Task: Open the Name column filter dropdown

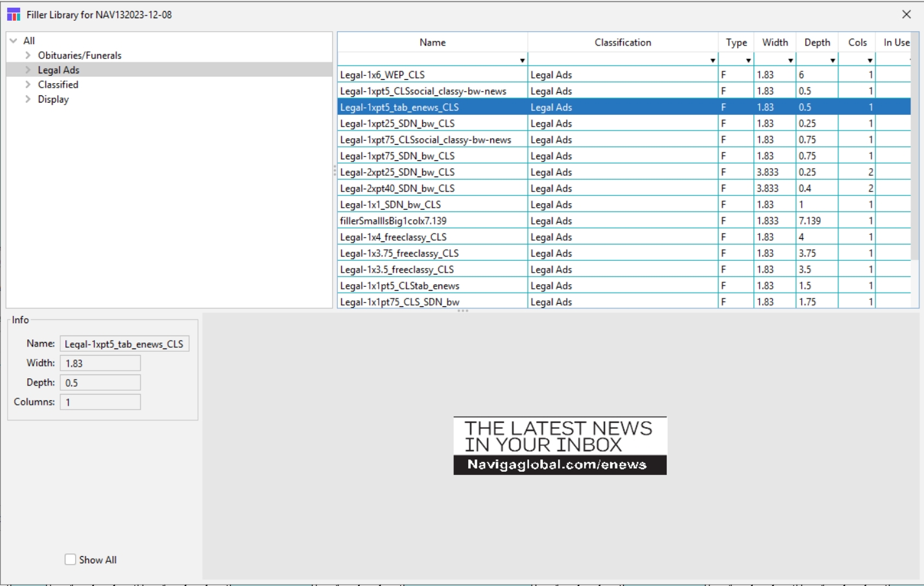Action: [x=522, y=60]
